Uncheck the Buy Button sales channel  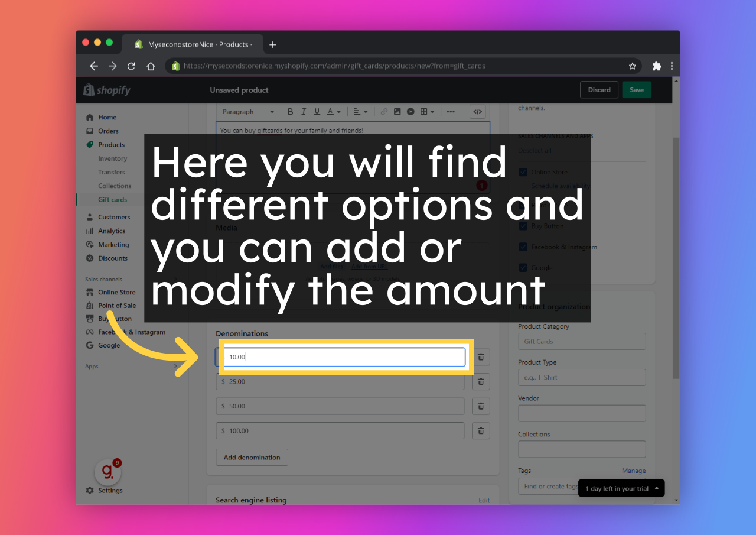(523, 226)
